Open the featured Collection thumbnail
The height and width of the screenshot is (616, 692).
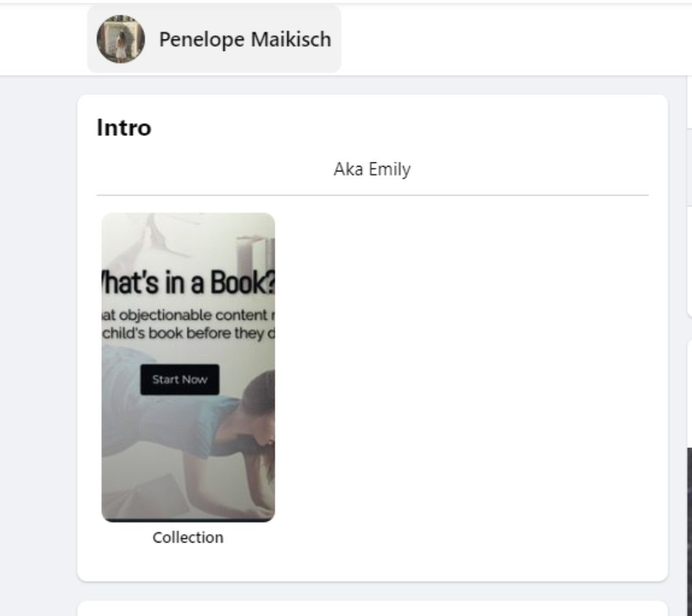tap(188, 367)
